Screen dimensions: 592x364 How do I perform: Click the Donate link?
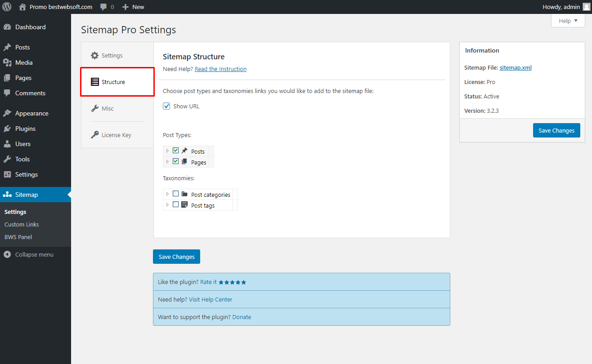[x=242, y=317]
